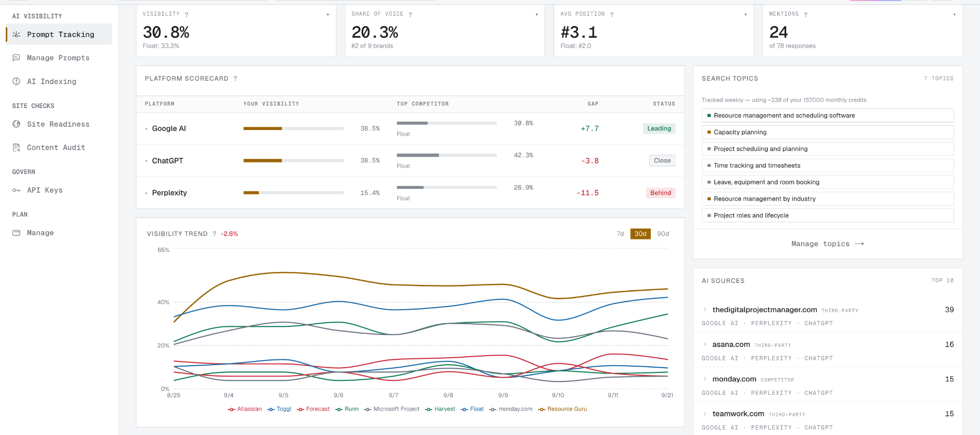Click the AI Indexing brain icon
980x435 pixels.
[x=16, y=81]
